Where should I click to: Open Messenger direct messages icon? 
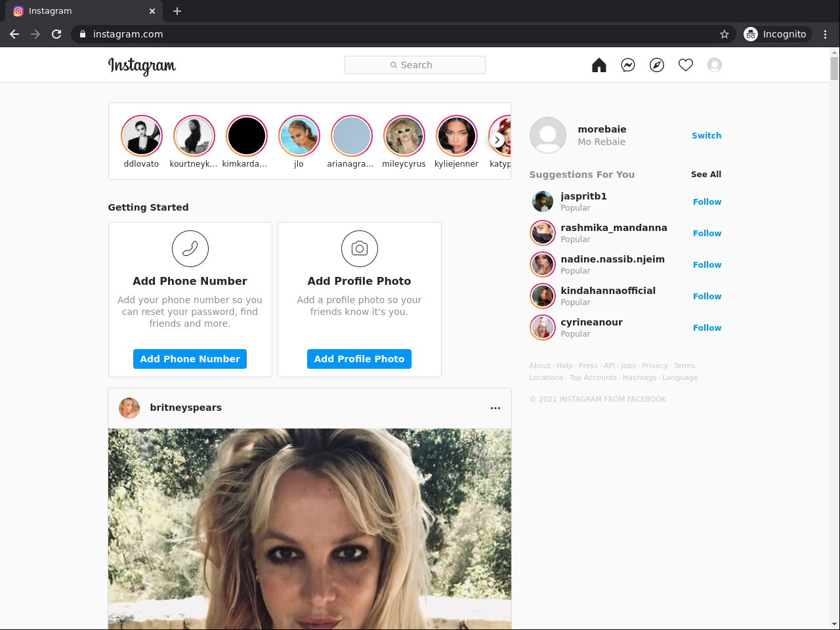click(628, 65)
